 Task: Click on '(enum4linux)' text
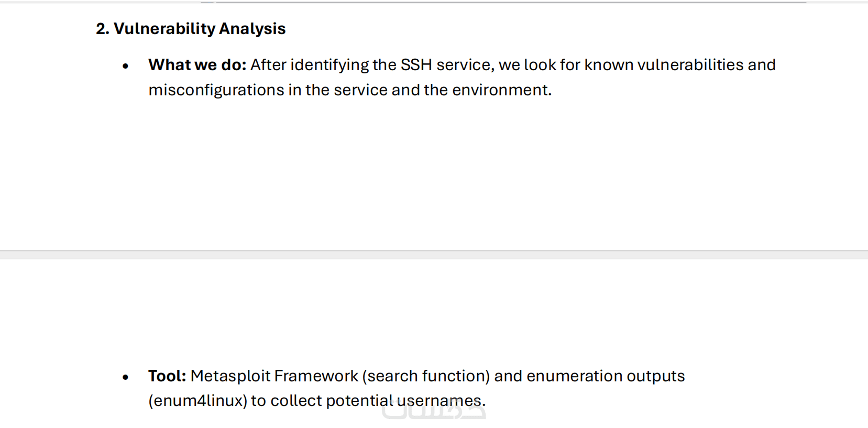(x=197, y=401)
